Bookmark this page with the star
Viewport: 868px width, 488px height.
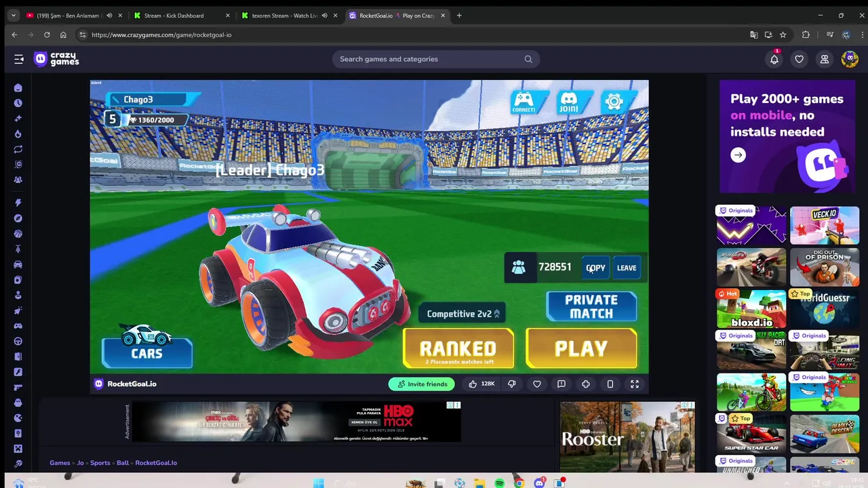point(783,35)
